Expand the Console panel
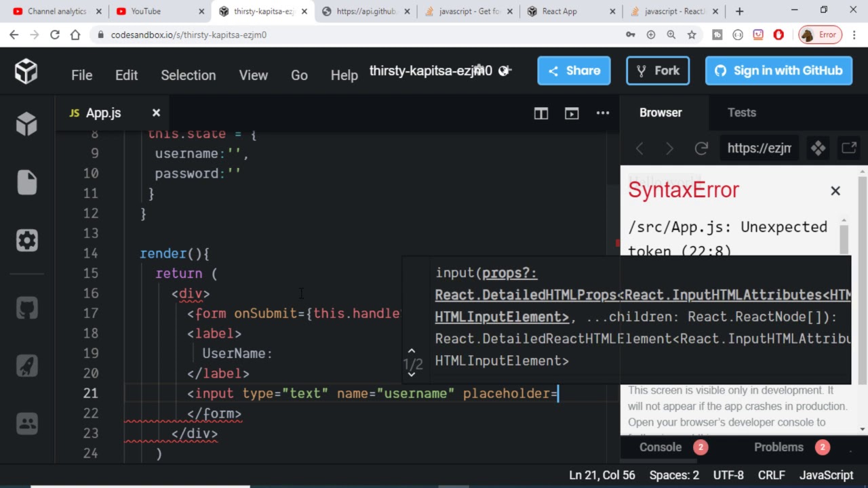This screenshot has width=868, height=488. tap(660, 447)
